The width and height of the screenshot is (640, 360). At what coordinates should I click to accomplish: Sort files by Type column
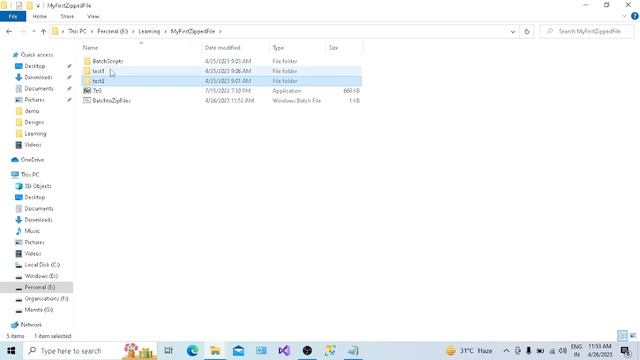point(298,48)
